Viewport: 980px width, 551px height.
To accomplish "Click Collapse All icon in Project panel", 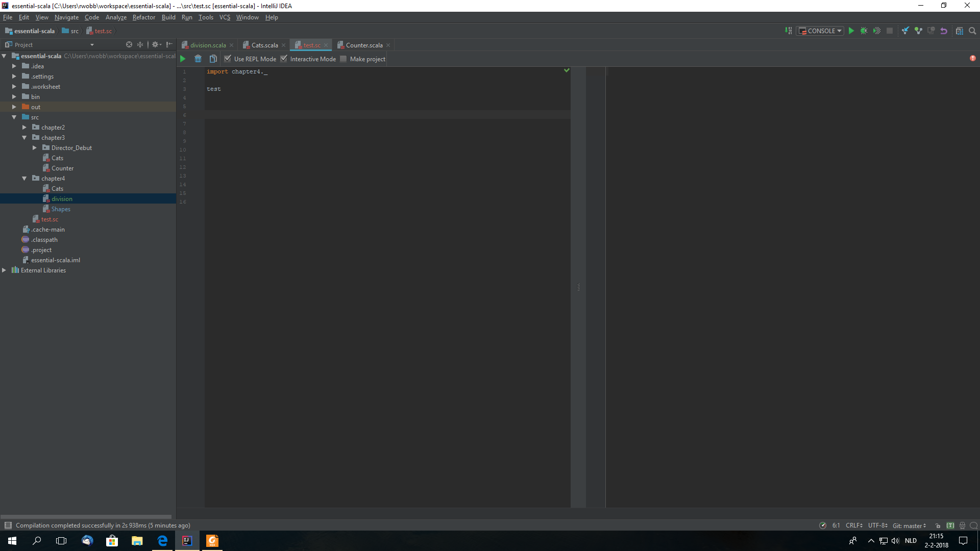I will 140,44.
